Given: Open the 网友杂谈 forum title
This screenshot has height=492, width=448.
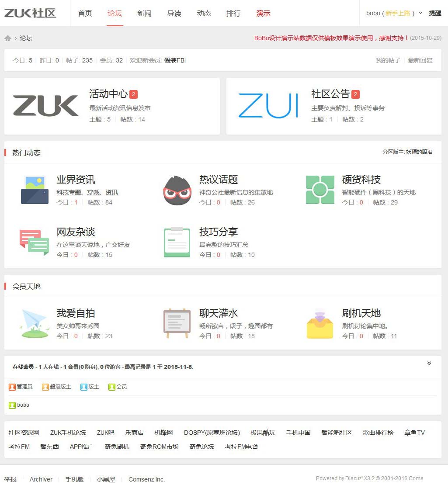Looking at the screenshot, I should click(76, 232).
